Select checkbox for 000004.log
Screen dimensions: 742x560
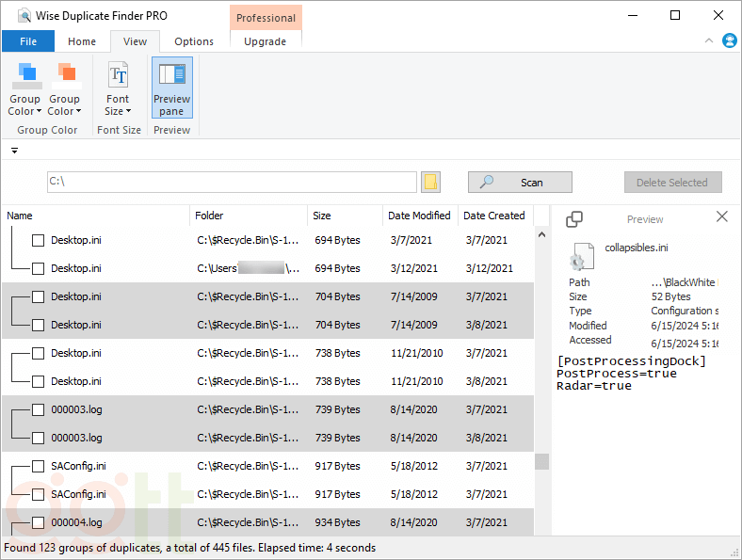click(x=38, y=522)
